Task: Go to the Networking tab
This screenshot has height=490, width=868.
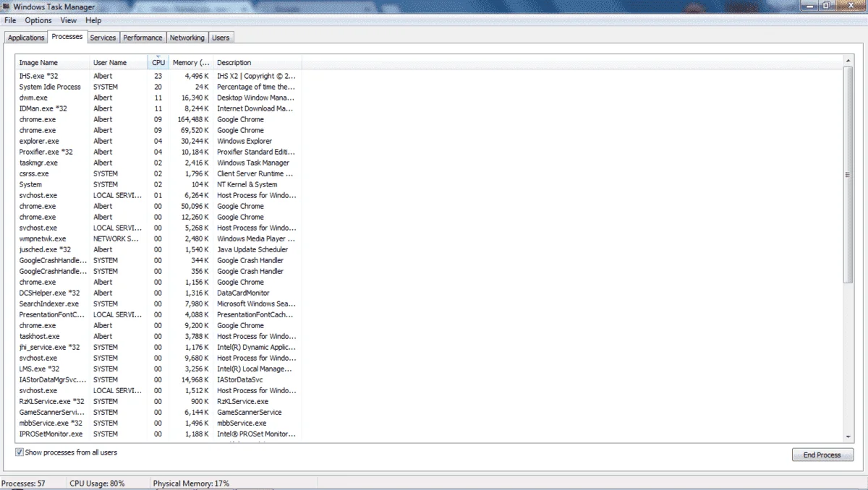Action: [x=187, y=38]
